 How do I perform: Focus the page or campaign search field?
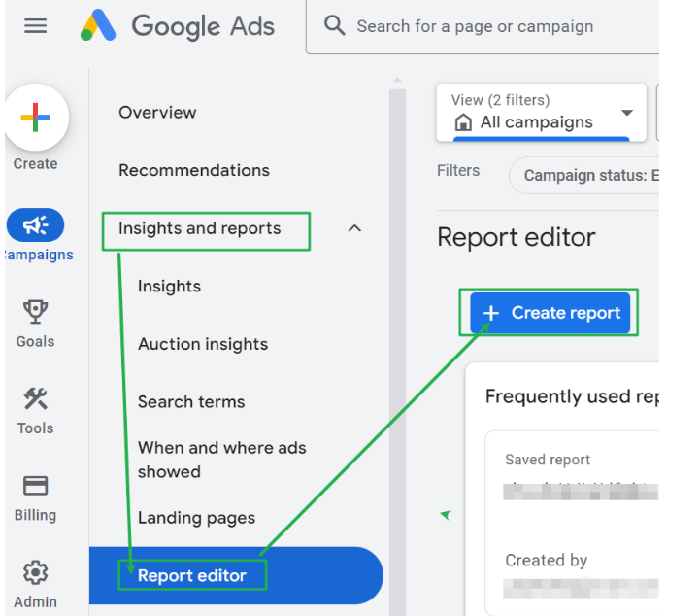tap(483, 26)
